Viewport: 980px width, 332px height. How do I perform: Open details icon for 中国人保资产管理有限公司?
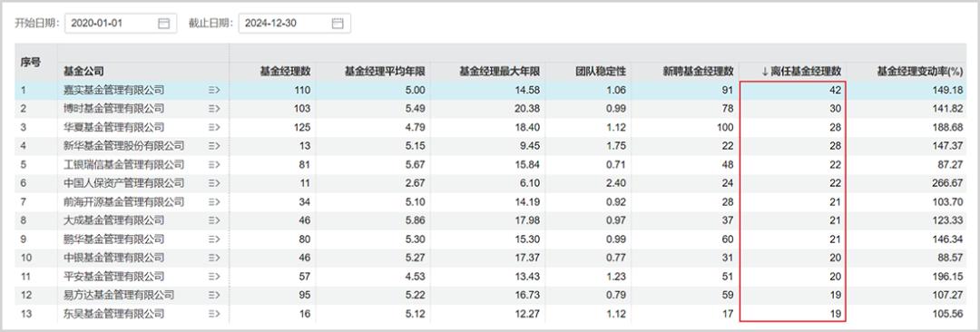[214, 183]
